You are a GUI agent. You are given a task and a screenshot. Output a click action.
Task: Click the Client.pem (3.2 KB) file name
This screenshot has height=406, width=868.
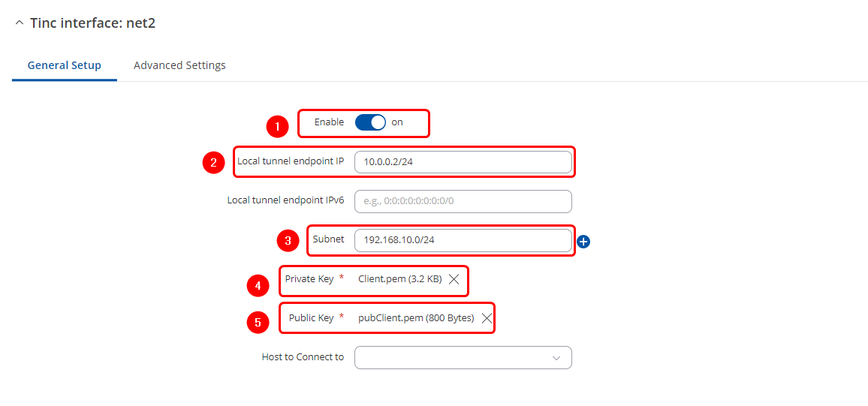coord(399,279)
